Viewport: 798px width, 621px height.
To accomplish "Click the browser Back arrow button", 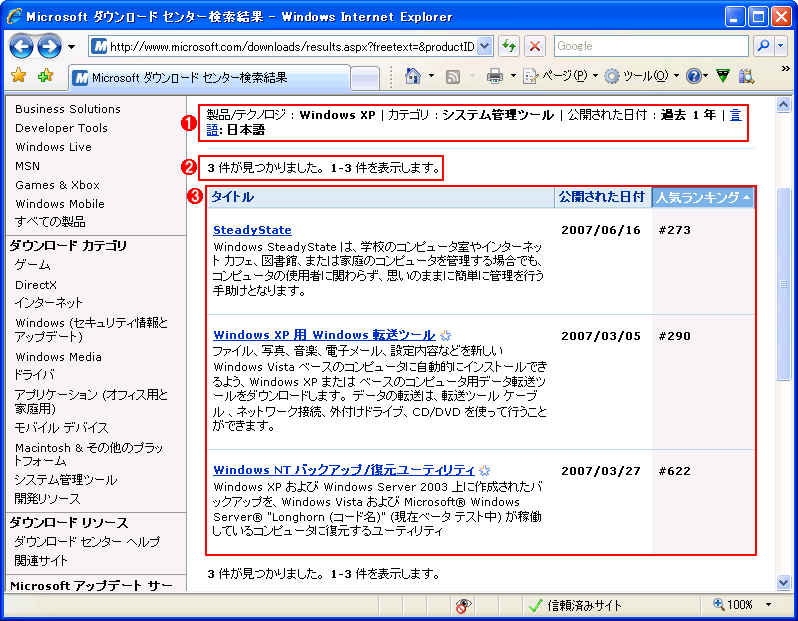I will point(21,47).
